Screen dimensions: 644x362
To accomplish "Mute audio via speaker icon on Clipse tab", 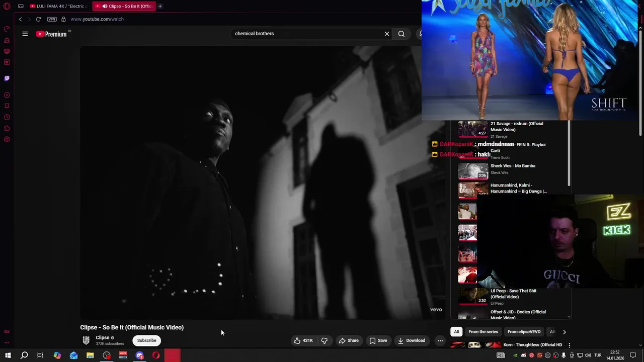I will click(x=105, y=6).
